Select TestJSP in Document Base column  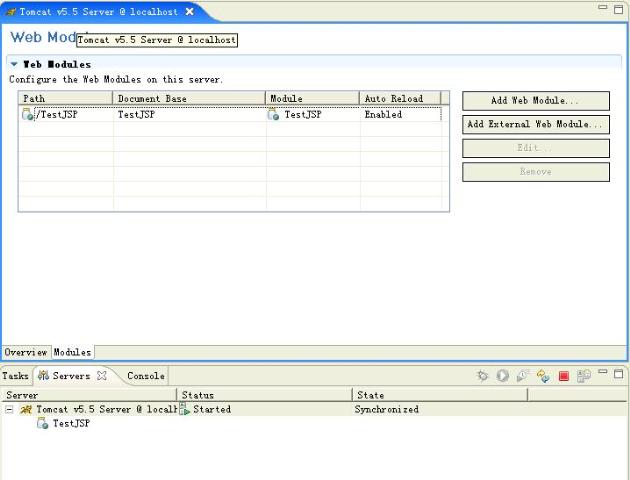coord(136,114)
